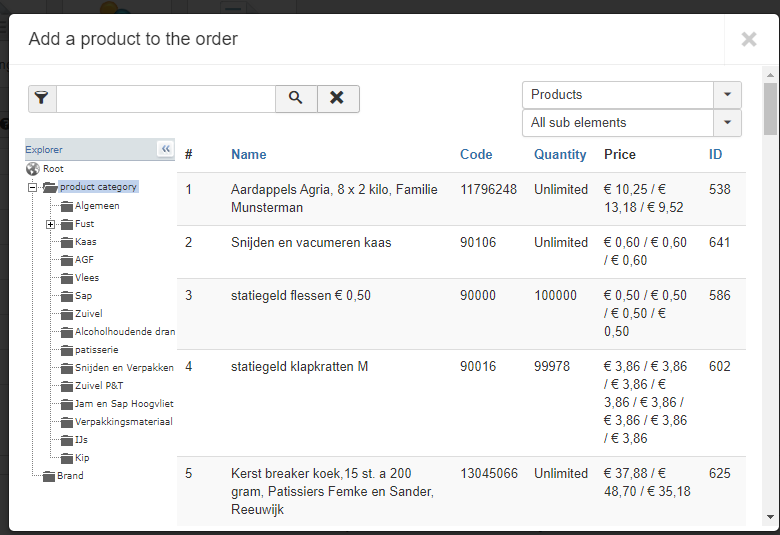Expand the Fust tree node
Viewport: 780px width, 535px height.
50,224
